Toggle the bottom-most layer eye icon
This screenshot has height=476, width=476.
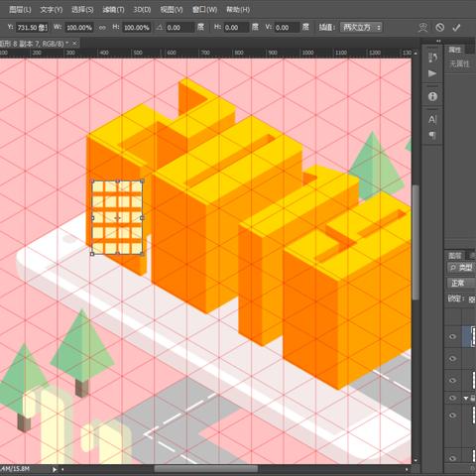[452, 458]
